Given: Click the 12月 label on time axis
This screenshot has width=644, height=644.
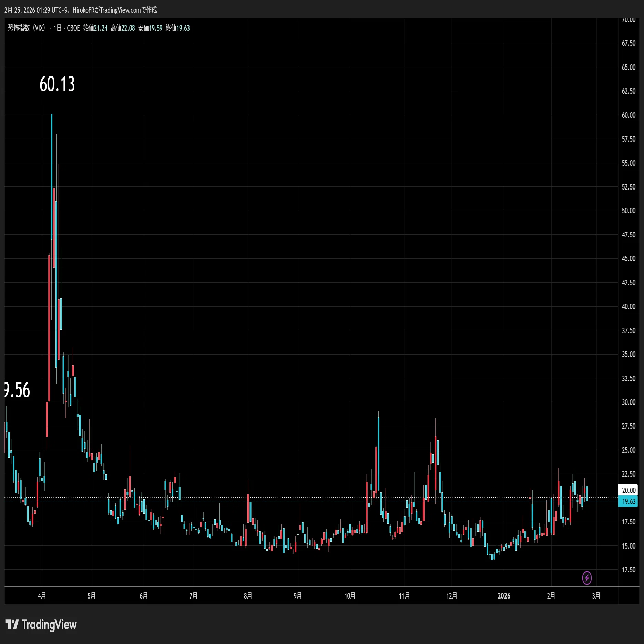Looking at the screenshot, I should [x=452, y=596].
